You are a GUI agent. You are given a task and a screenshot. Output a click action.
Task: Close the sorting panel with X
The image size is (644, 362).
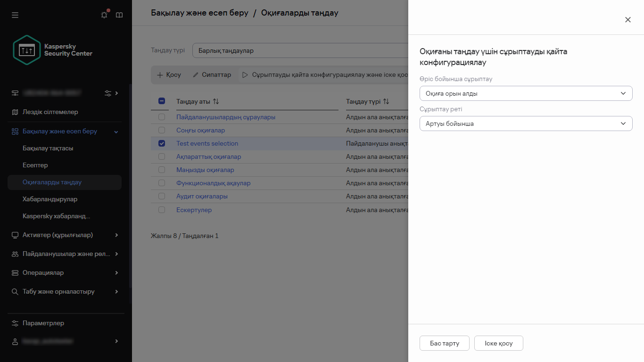tap(627, 20)
